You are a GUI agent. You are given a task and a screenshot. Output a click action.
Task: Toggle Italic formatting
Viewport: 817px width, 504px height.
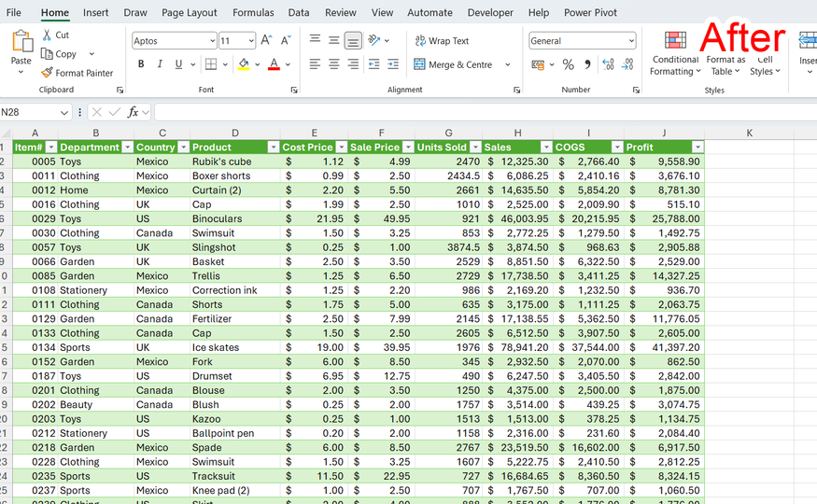click(x=160, y=64)
